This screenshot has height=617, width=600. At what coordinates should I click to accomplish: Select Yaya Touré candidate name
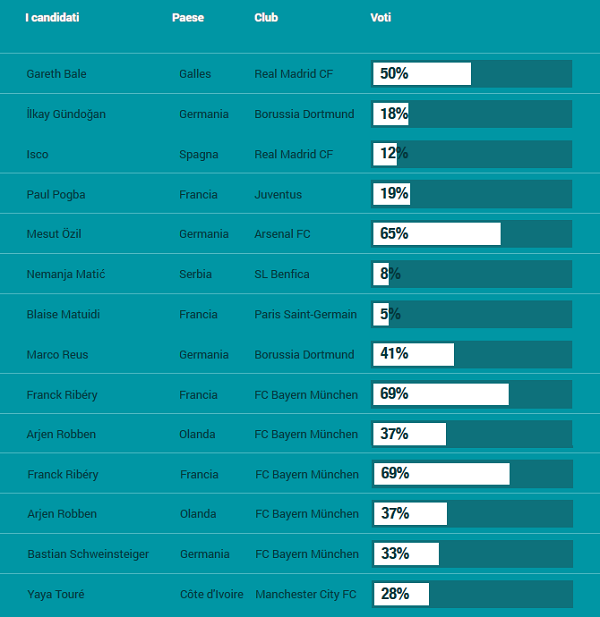(56, 594)
